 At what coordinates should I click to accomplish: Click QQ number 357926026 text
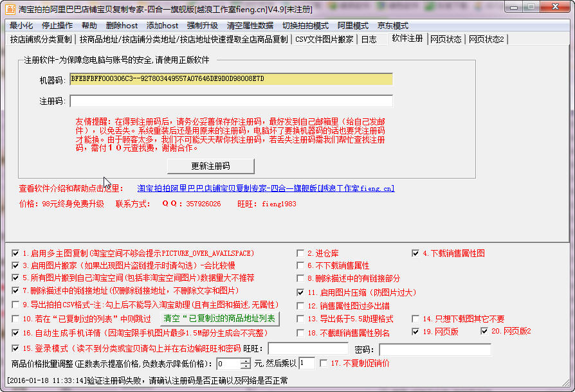(203, 204)
